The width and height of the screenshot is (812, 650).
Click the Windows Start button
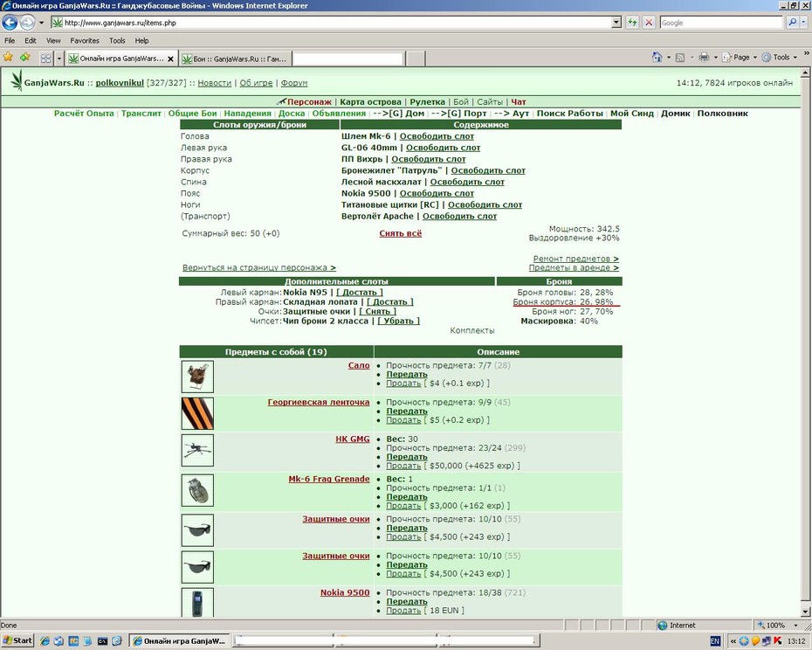(17, 640)
